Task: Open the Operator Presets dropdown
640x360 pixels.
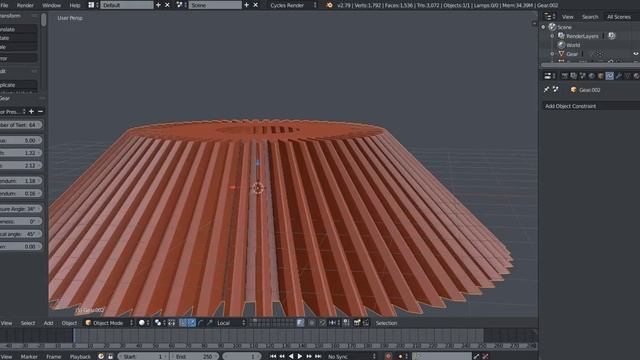Action: [13, 111]
